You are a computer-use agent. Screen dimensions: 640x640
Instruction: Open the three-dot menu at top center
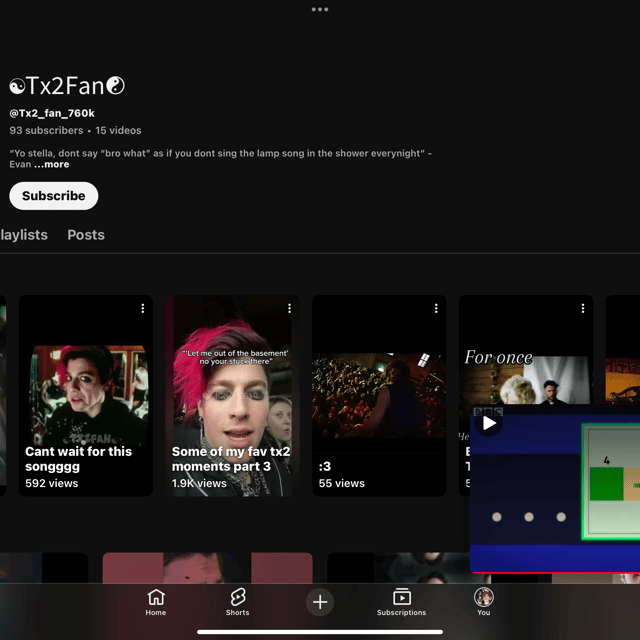click(320, 9)
